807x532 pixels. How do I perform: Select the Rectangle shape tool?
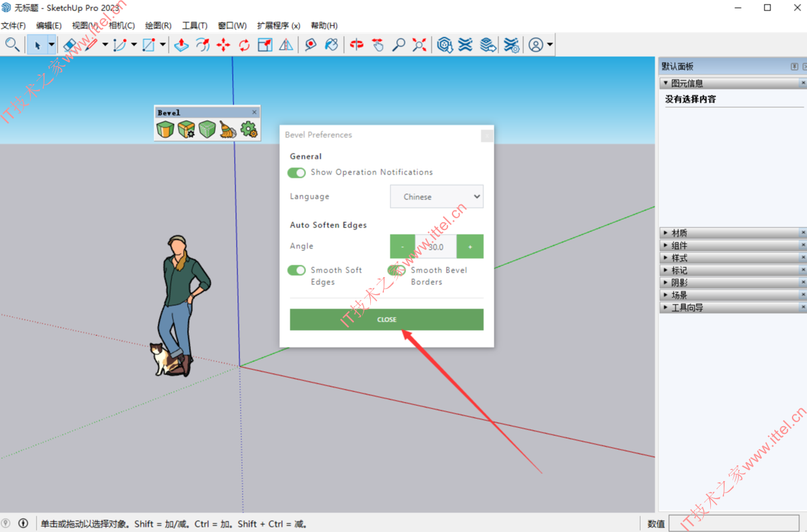click(x=148, y=44)
